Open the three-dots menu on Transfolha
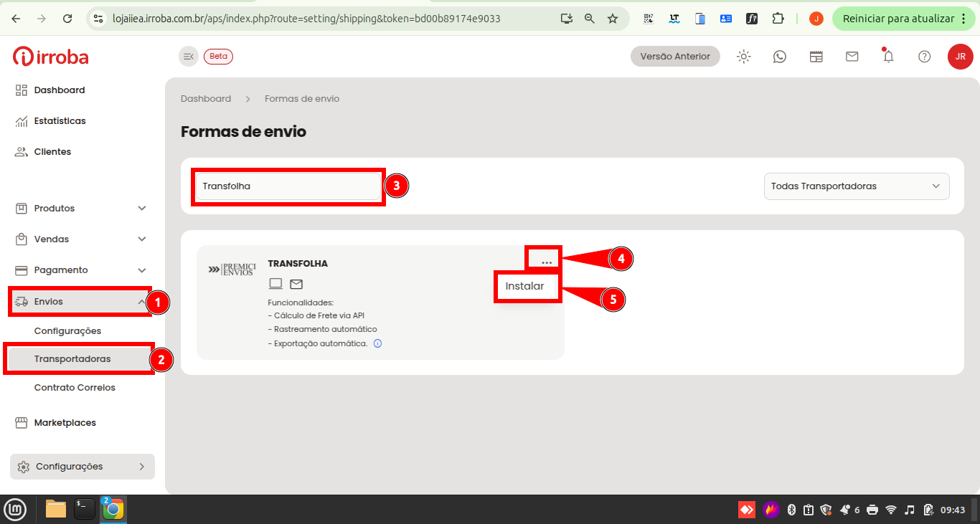This screenshot has width=980, height=524. click(x=547, y=262)
